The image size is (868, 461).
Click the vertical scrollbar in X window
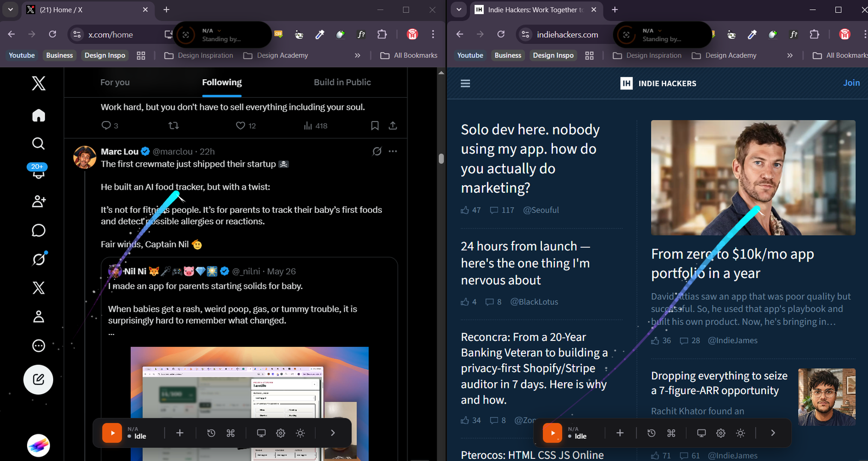pos(441,159)
